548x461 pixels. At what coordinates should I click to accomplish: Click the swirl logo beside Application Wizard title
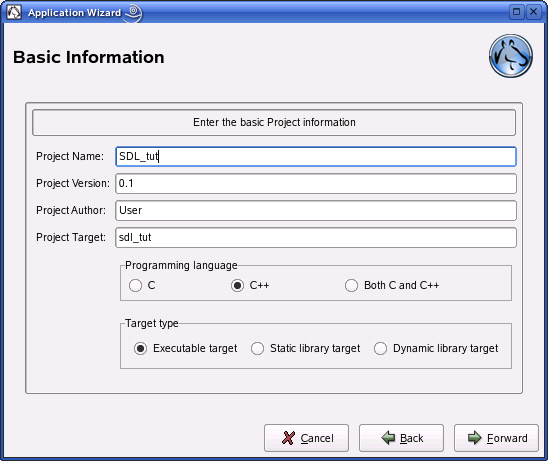click(133, 13)
